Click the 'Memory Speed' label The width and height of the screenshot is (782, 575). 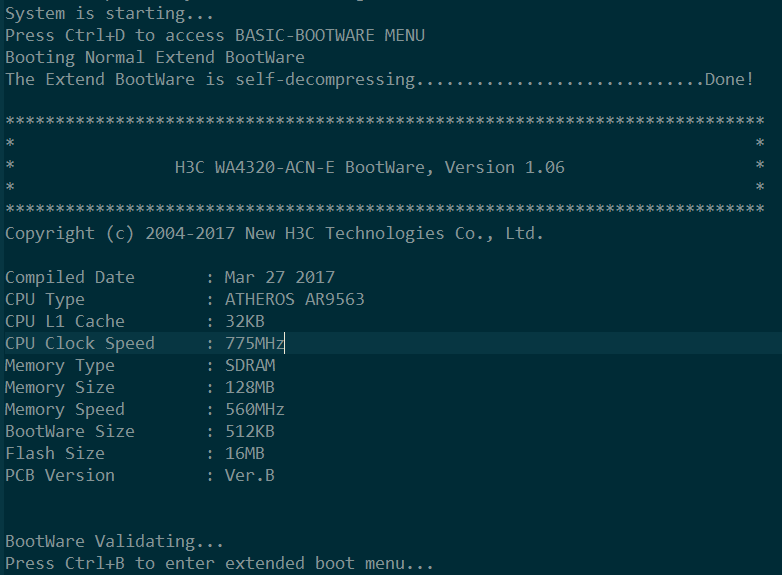(x=65, y=409)
